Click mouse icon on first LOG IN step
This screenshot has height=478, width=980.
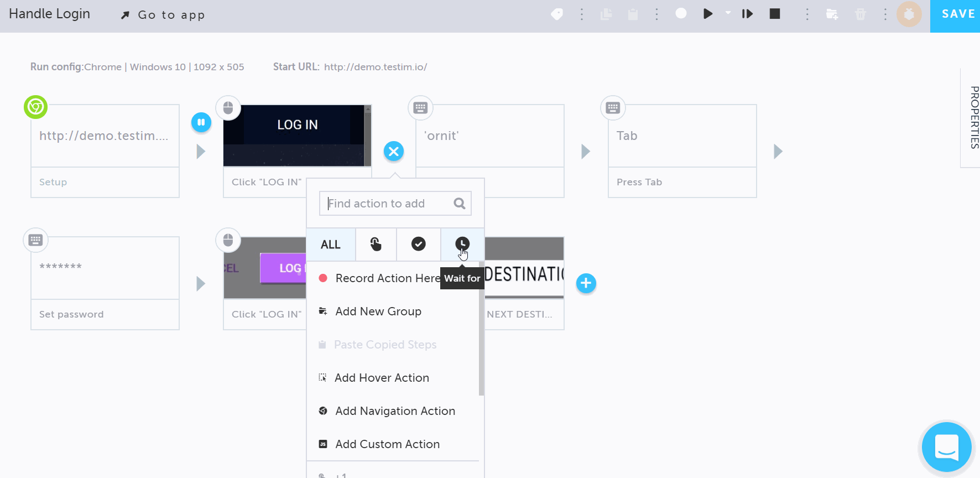point(228,107)
